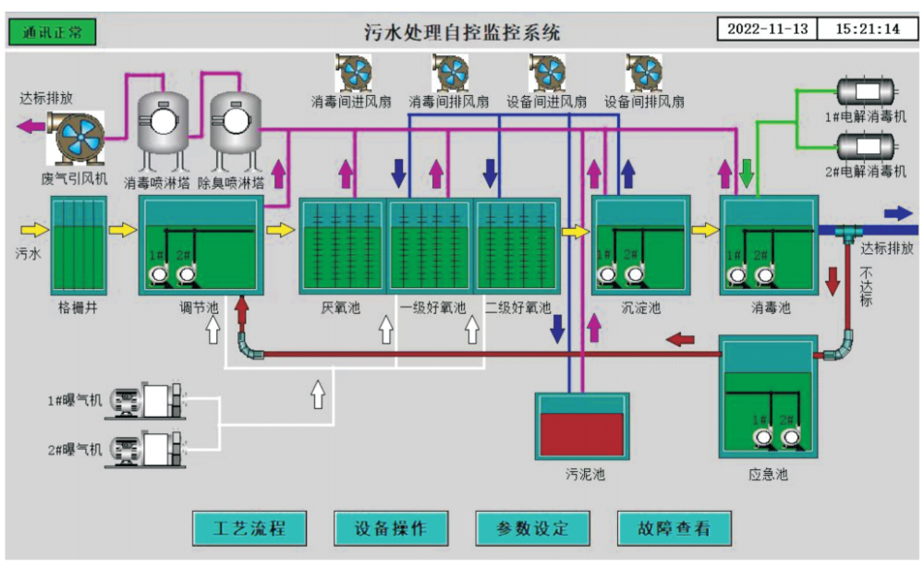Select pump 1# in 沉淀池
This screenshot has width=924, height=569.
[606, 274]
